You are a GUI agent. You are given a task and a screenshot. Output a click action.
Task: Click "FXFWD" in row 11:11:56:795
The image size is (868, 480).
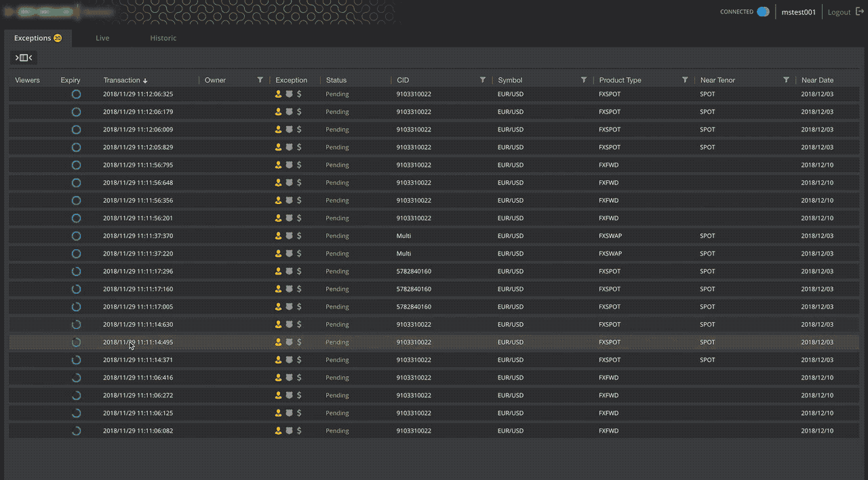point(609,165)
